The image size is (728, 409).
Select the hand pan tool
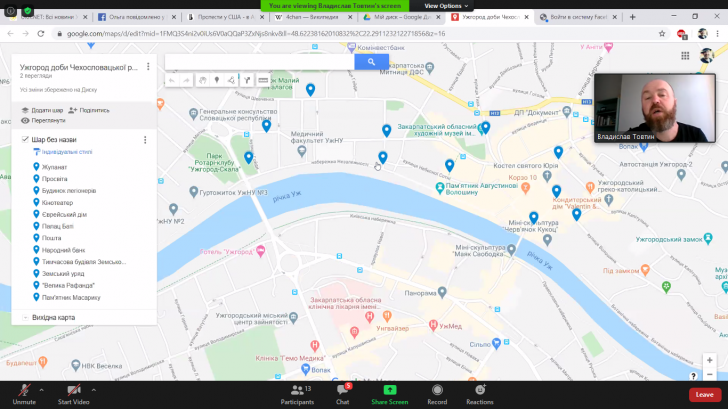click(202, 80)
